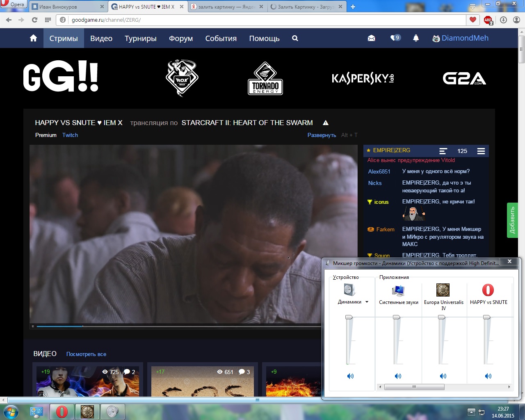Click the Opera icon in volume mixer
Viewport: 525px width, 420px height.
click(x=488, y=290)
